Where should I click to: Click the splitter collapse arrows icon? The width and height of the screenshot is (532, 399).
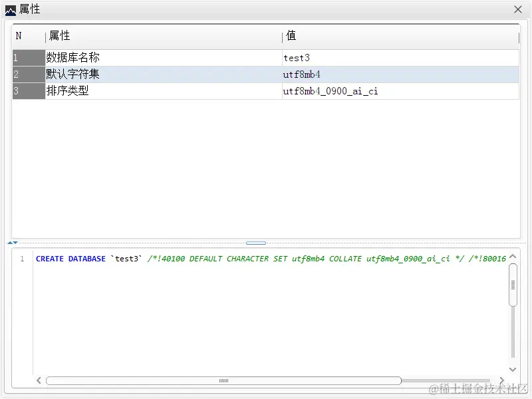pos(13,243)
